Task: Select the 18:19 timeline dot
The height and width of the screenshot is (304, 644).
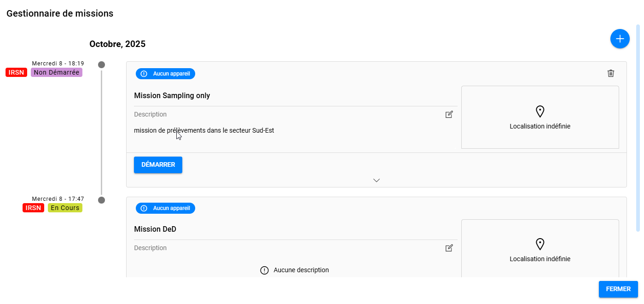Action: pos(101,64)
